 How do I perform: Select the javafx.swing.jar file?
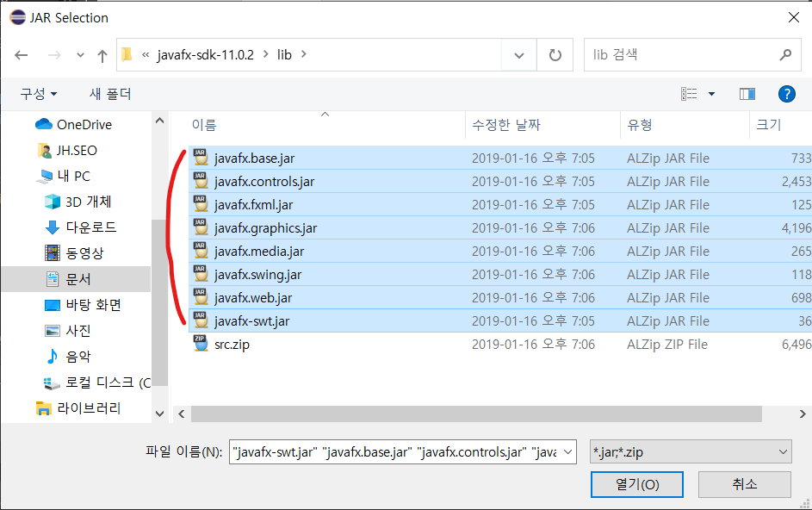click(x=500, y=275)
